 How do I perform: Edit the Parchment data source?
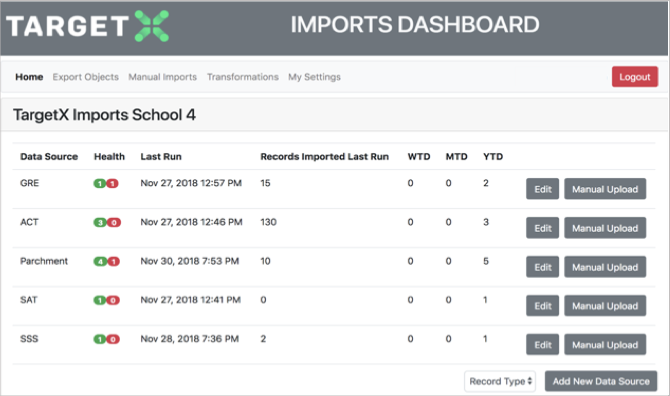pyautogui.click(x=542, y=267)
